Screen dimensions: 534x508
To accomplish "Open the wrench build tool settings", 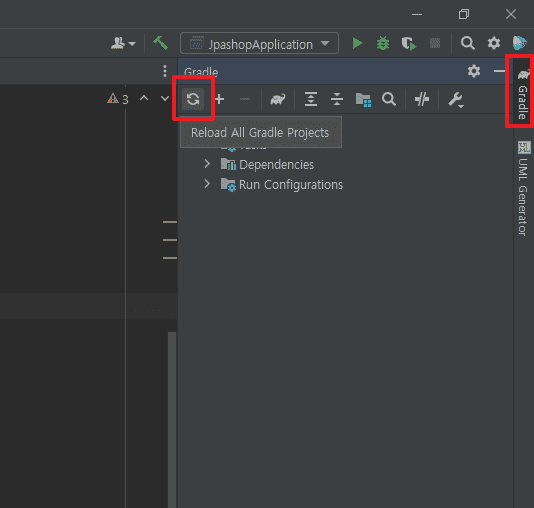I will click(455, 100).
